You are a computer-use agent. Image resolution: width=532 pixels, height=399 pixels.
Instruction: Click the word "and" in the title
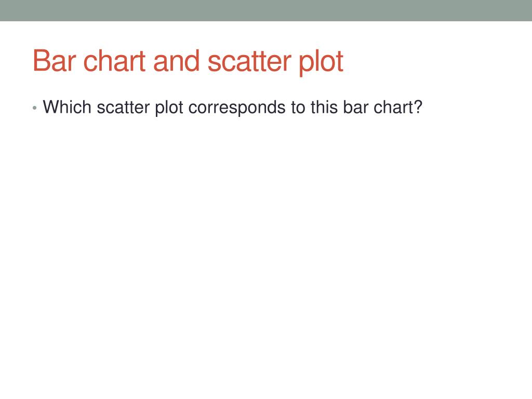coord(176,61)
